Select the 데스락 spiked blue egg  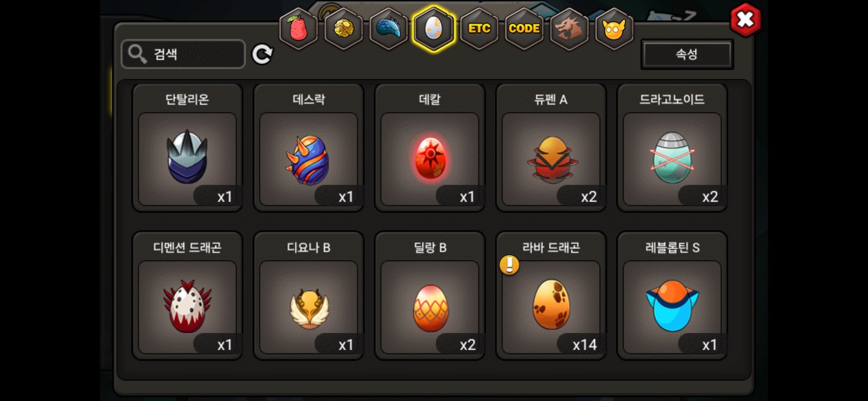[x=309, y=148]
